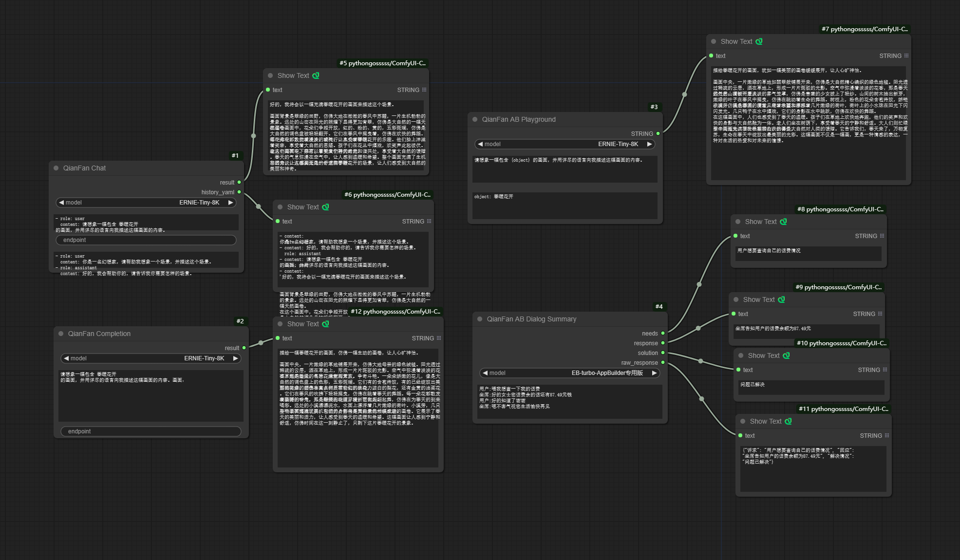960x560 pixels.
Task: Click the endpoint field in QianFan Chat
Action: (146, 240)
